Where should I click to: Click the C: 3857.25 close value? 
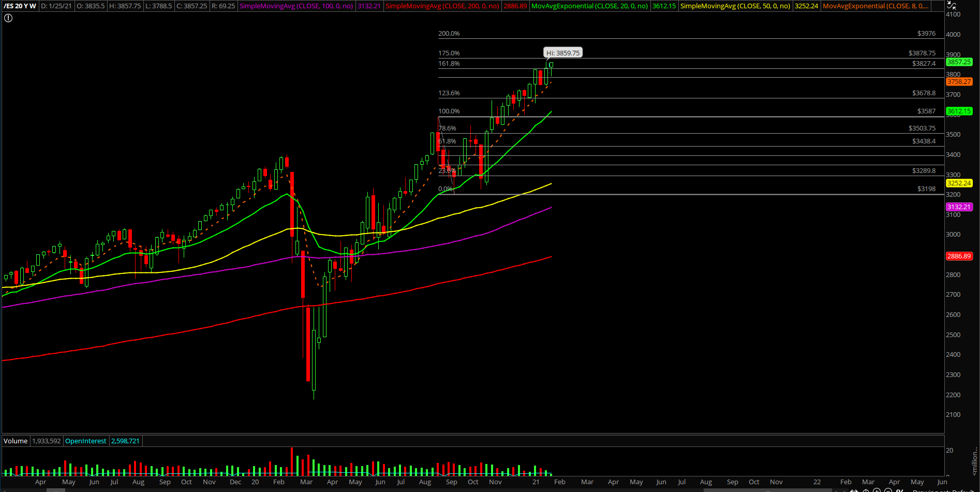click(x=192, y=6)
